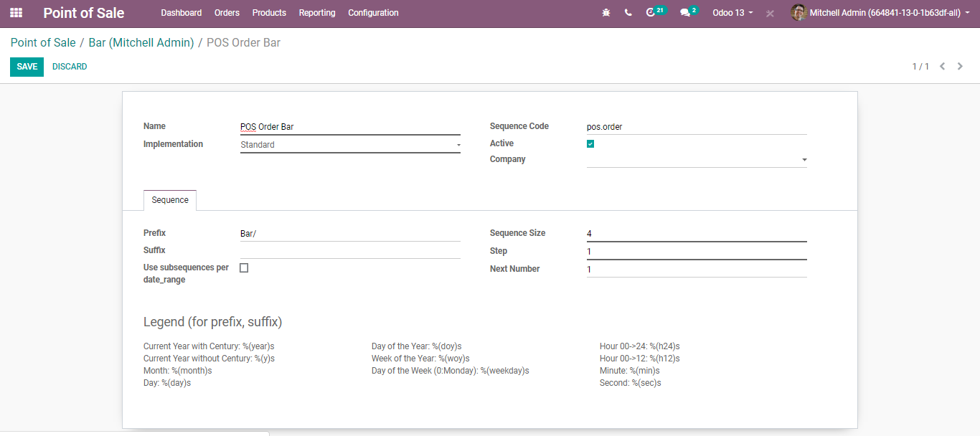Click the debug bug icon

[x=606, y=13]
